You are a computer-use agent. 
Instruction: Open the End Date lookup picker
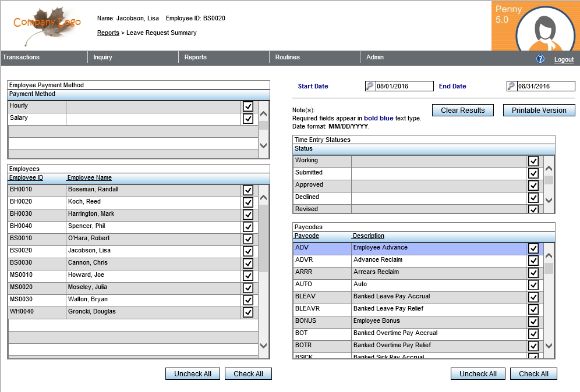pyautogui.click(x=511, y=85)
